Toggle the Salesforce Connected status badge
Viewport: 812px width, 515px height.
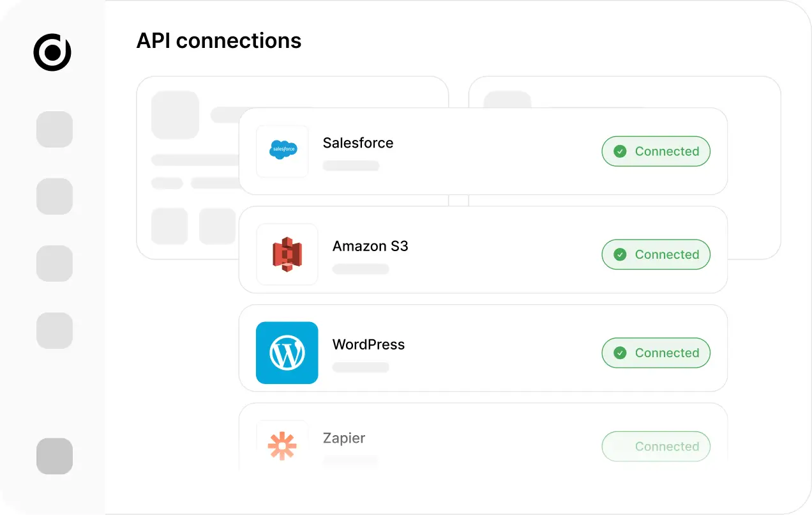[656, 151]
